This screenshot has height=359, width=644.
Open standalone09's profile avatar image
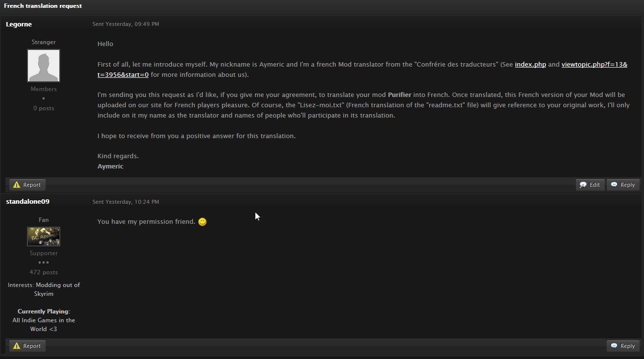[x=44, y=237]
